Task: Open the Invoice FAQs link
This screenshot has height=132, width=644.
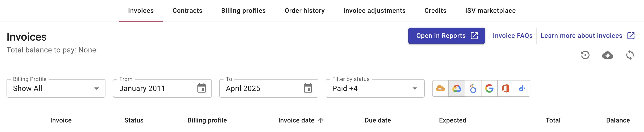Action: point(512,36)
